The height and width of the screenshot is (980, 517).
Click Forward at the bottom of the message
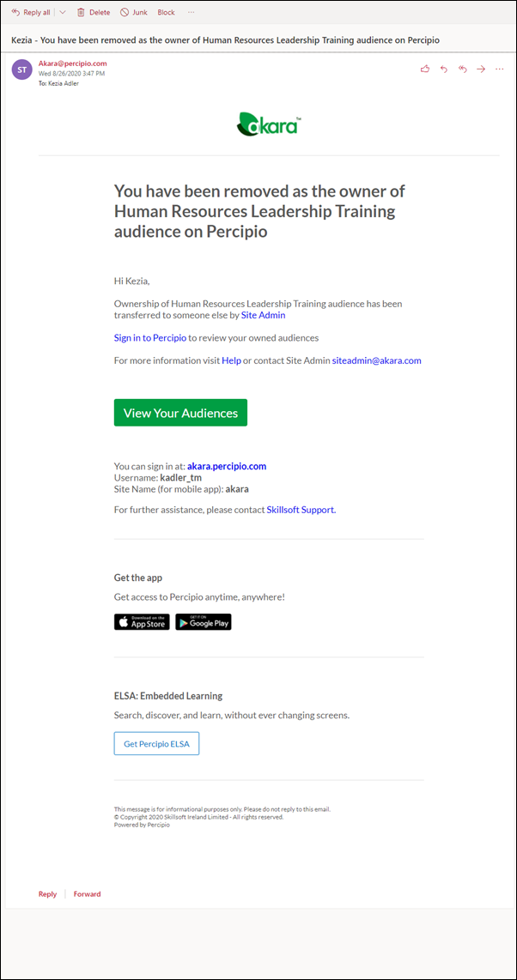[87, 894]
